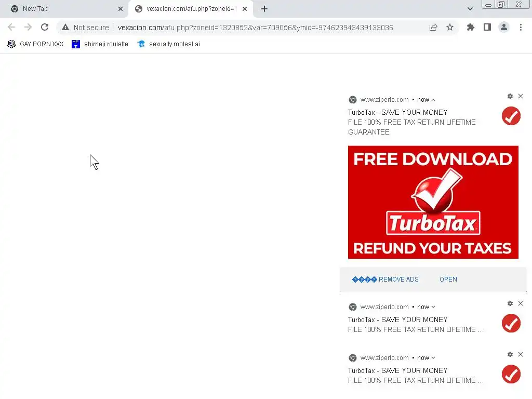The image size is (532, 399).
Task: Click the second notification's TurboTax title text
Action: (397, 320)
